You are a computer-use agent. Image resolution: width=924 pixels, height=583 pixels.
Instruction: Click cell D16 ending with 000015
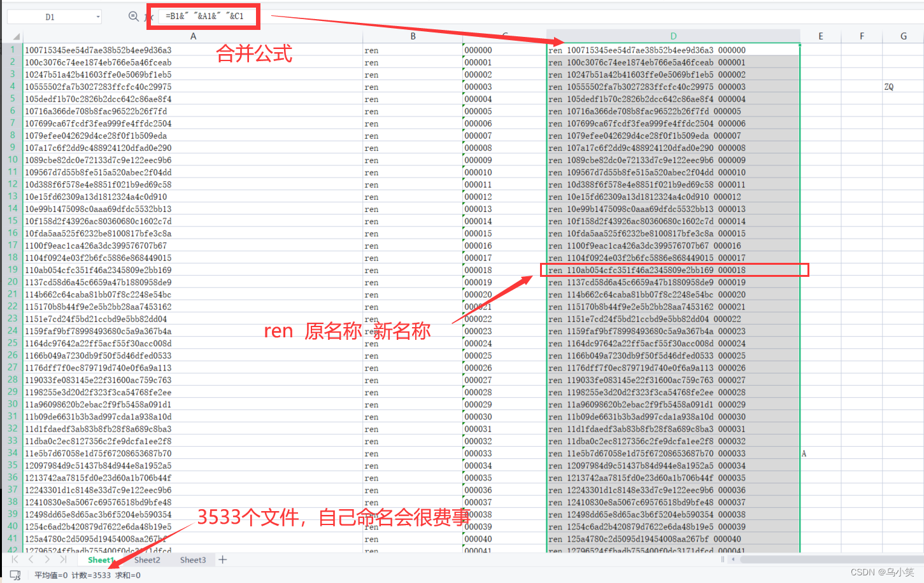[x=673, y=234]
